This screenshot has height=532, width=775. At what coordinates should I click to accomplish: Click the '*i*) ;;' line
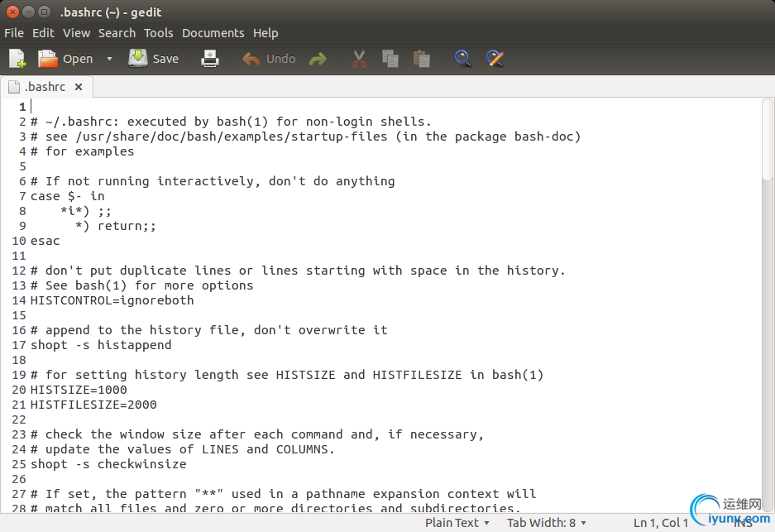coord(86,211)
